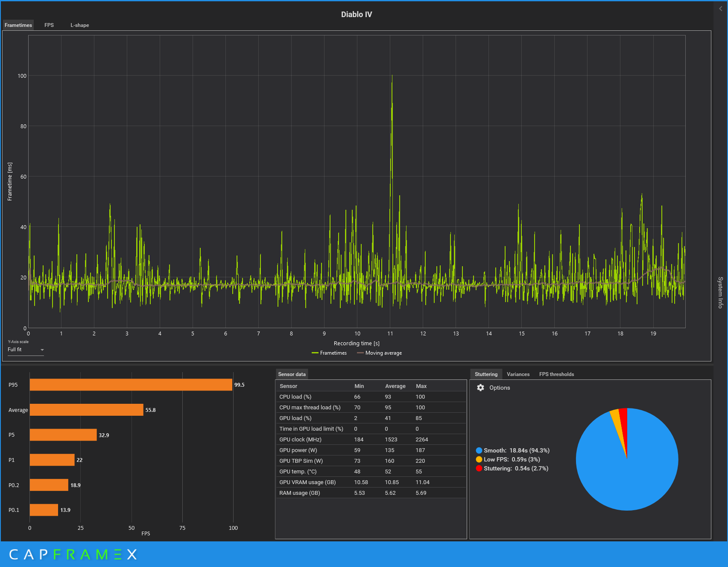This screenshot has height=567, width=728.
Task: Expand the System Info side panel arrow
Action: click(721, 9)
